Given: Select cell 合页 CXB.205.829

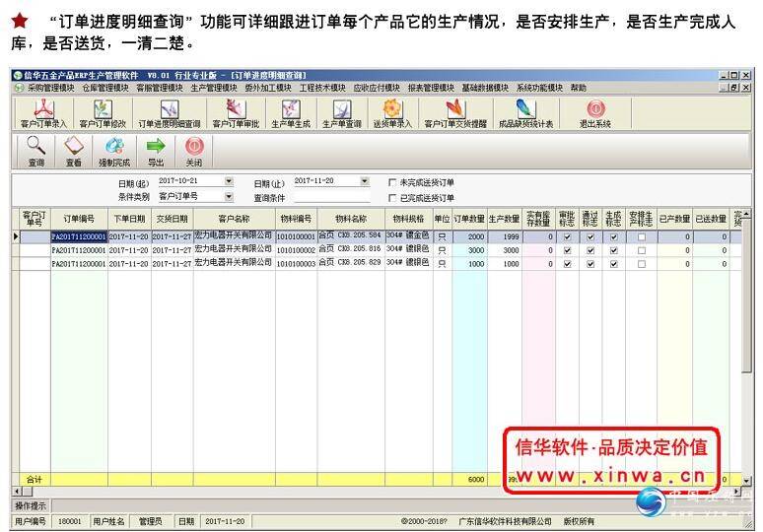Looking at the screenshot, I should [351, 264].
